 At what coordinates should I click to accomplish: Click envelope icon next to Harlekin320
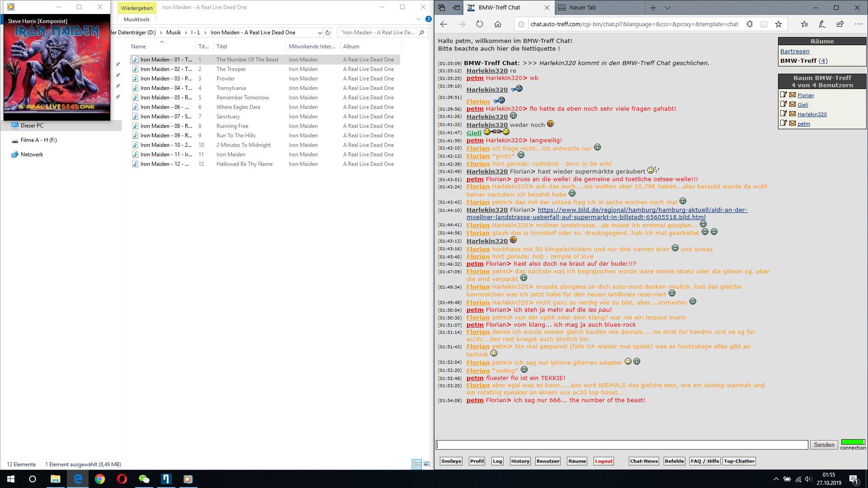point(793,114)
